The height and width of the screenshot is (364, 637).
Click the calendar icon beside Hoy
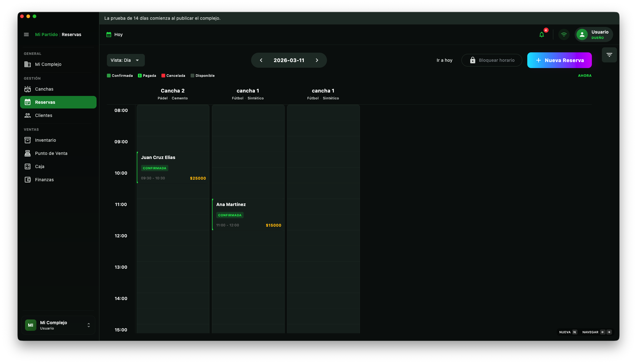coord(109,34)
